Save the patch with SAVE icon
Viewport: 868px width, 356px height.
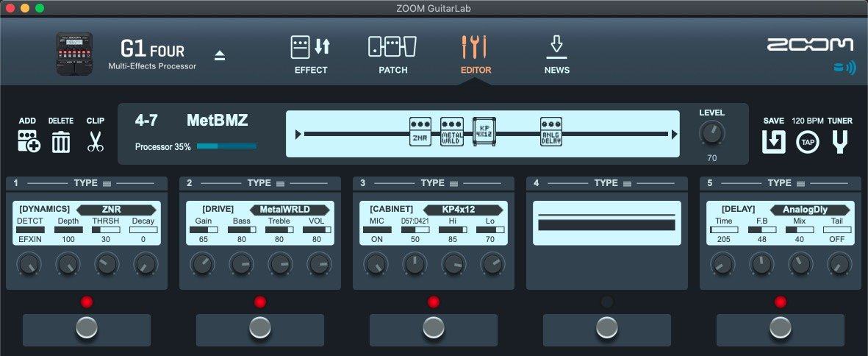tap(773, 140)
